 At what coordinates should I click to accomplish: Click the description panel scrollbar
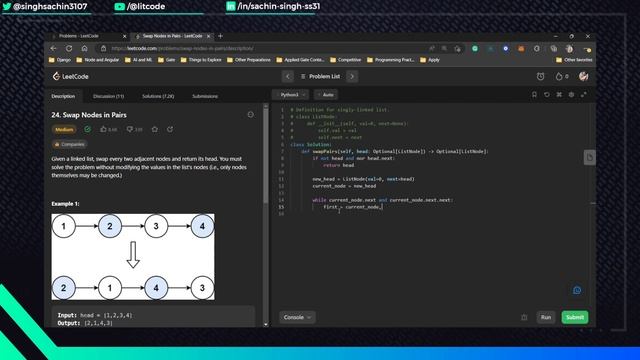tap(266, 155)
